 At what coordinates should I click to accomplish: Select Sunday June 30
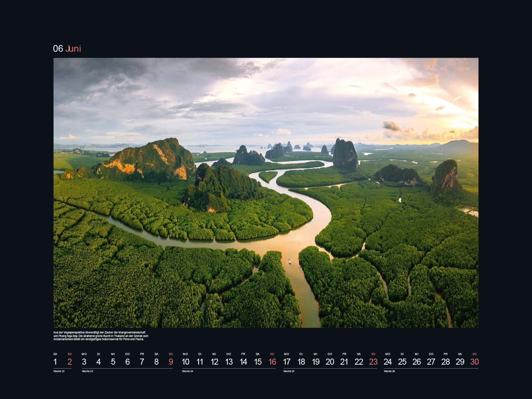475,362
